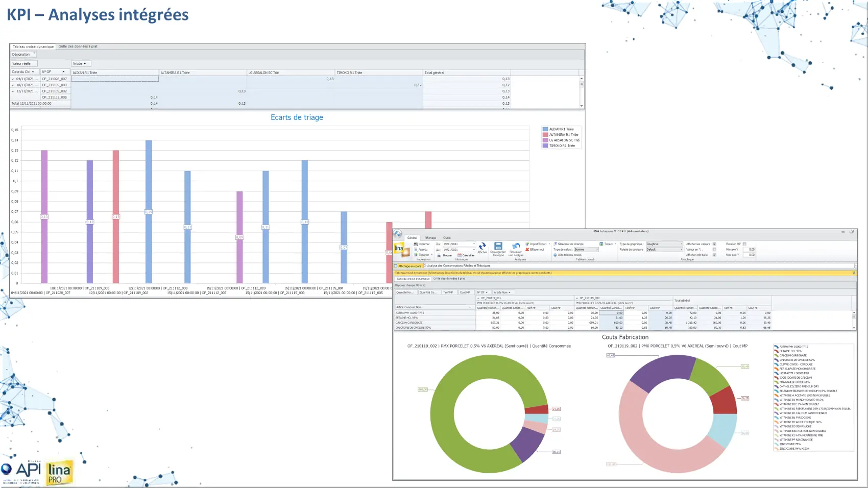Click the ALDIAN R1 Triée legend swatch
Image resolution: width=868 pixels, height=488 pixels.
(x=545, y=129)
